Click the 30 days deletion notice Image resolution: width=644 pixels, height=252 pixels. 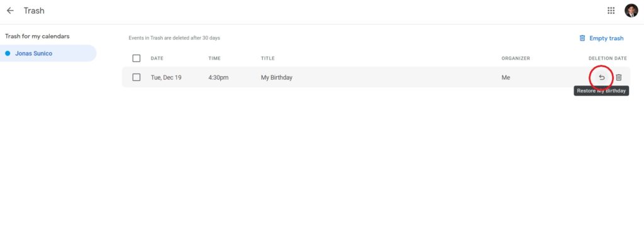pyautogui.click(x=174, y=38)
